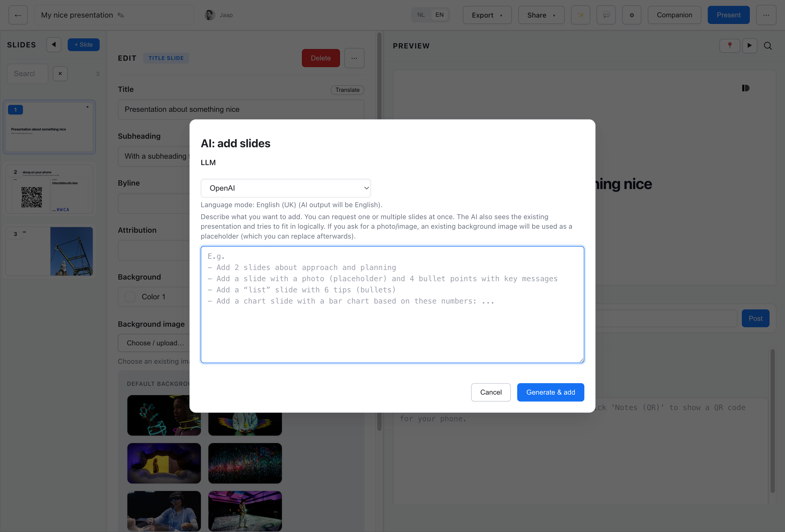Image resolution: width=785 pixels, height=532 pixels.
Task: Select slide 3 thumbnail with crane photo
Action: [x=49, y=251]
